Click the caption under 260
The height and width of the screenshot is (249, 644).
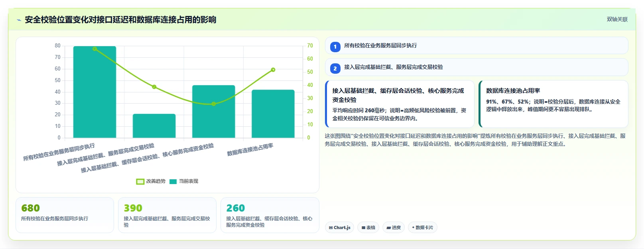tap(269, 222)
